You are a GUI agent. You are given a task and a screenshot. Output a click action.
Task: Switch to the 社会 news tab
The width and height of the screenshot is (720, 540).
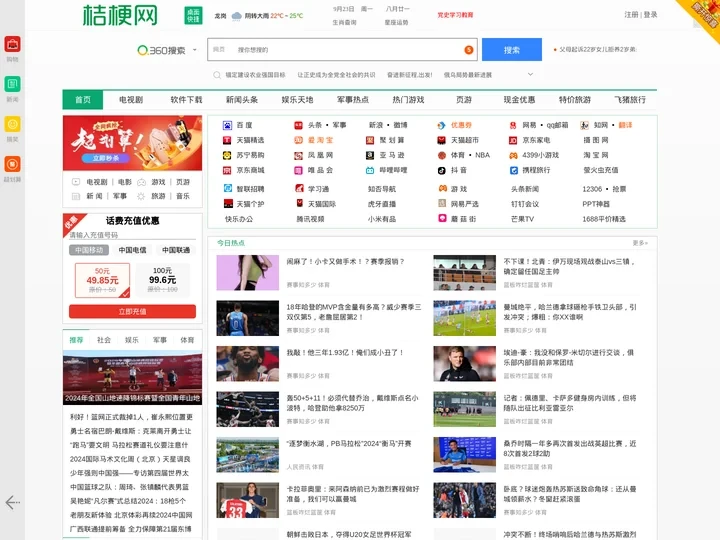click(104, 340)
